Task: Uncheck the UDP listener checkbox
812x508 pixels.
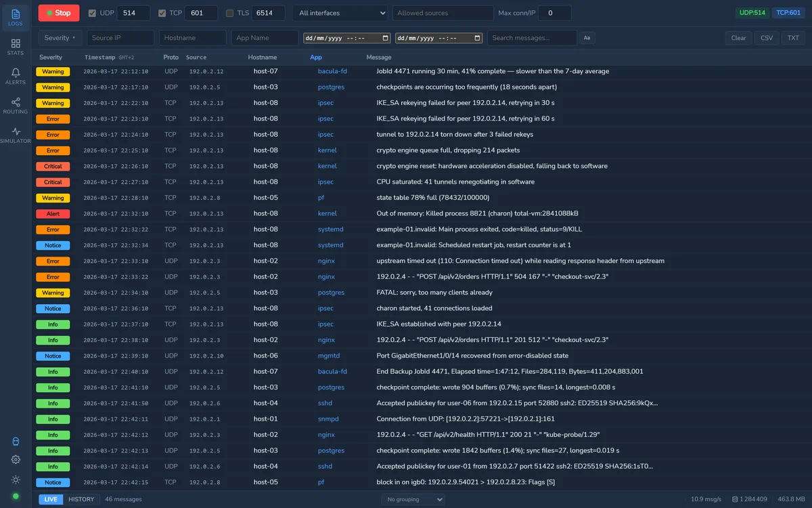Action: (92, 13)
